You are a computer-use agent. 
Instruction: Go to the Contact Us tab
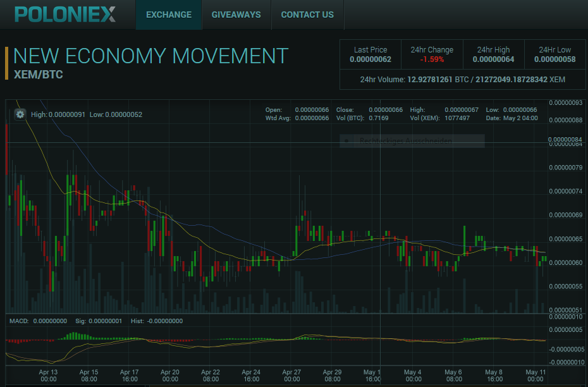[x=307, y=15]
